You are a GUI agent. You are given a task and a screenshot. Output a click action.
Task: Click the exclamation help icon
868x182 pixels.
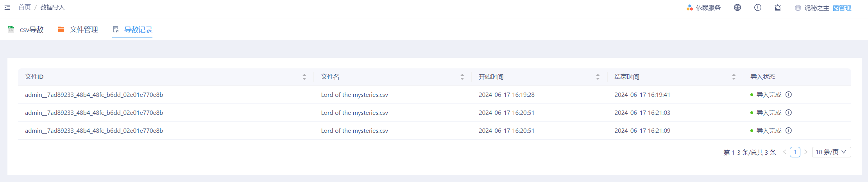[x=758, y=7]
